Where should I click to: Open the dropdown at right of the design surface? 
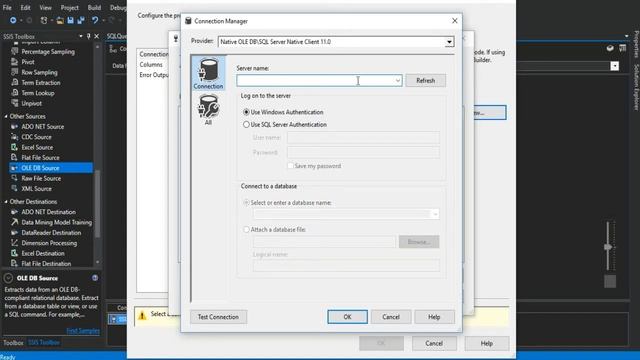pyautogui.click(x=614, y=66)
